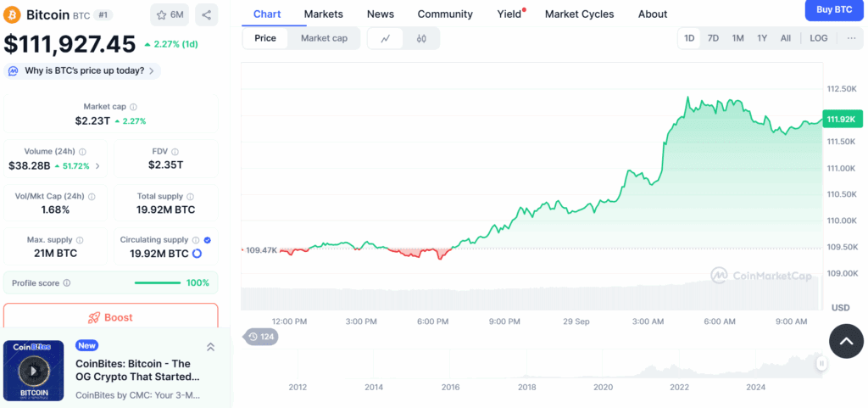Click the Market cap info icon

click(x=133, y=107)
